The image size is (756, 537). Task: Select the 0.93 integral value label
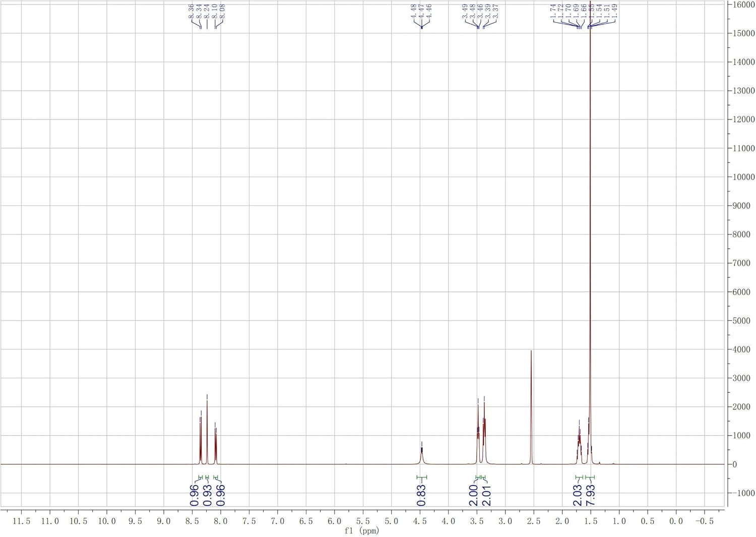click(207, 495)
